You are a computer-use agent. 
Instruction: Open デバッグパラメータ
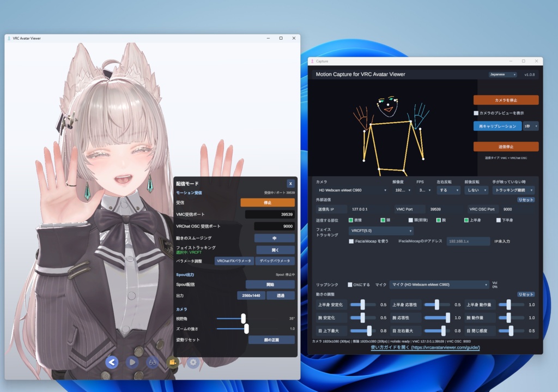pyautogui.click(x=275, y=261)
